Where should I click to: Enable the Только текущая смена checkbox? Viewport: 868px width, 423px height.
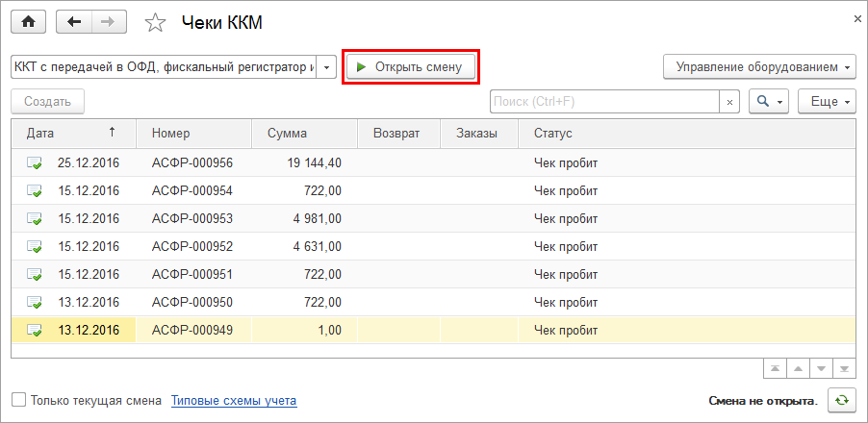coord(18,400)
